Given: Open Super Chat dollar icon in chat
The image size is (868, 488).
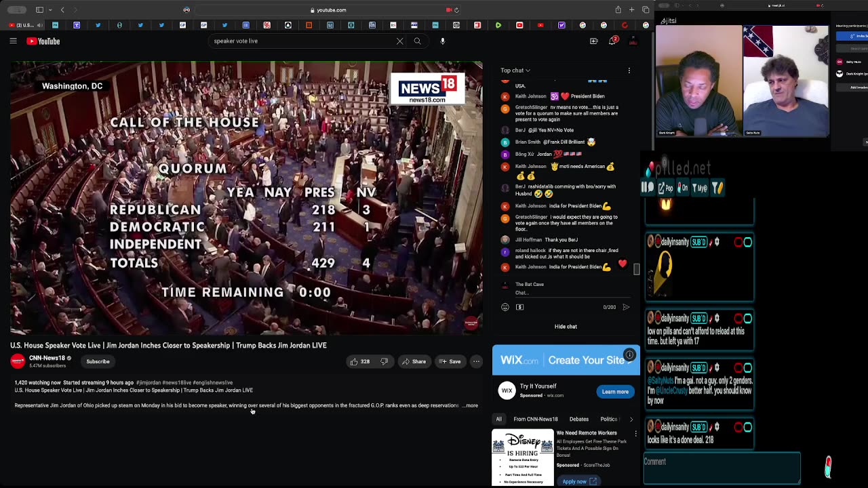Looking at the screenshot, I should pos(520,307).
